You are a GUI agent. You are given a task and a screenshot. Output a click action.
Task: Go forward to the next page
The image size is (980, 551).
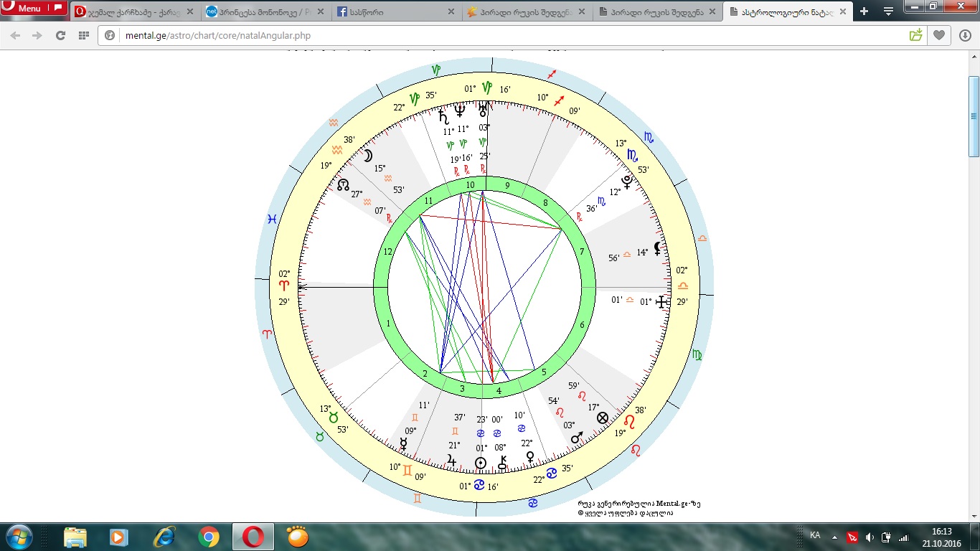point(37,36)
